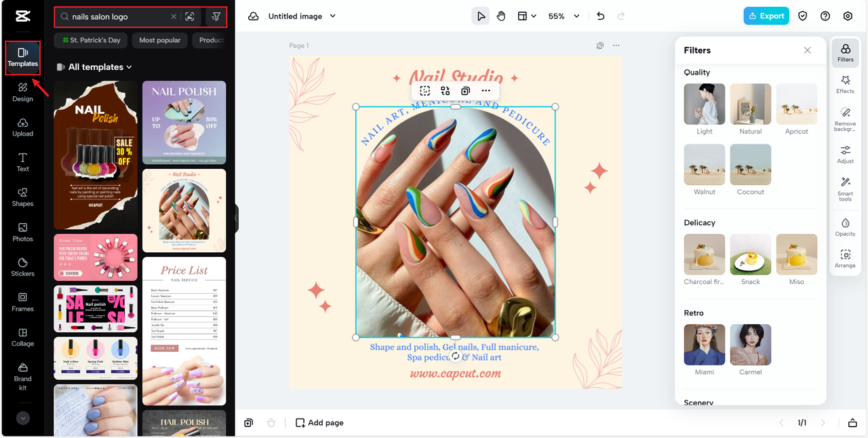Viewport: 868px width, 438px height.
Task: Open the Adjust tool panel
Action: point(846,155)
